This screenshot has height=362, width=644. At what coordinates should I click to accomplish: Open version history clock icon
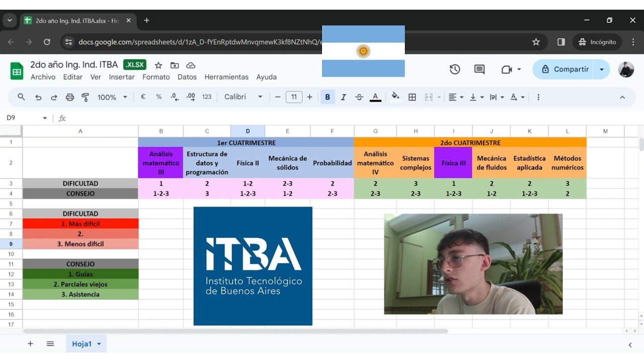(x=455, y=69)
